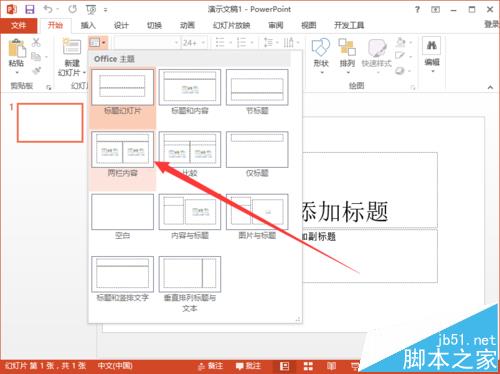This screenshot has width=500, height=374.
Task: Select the 节标题 Section Header layout
Action: click(257, 93)
